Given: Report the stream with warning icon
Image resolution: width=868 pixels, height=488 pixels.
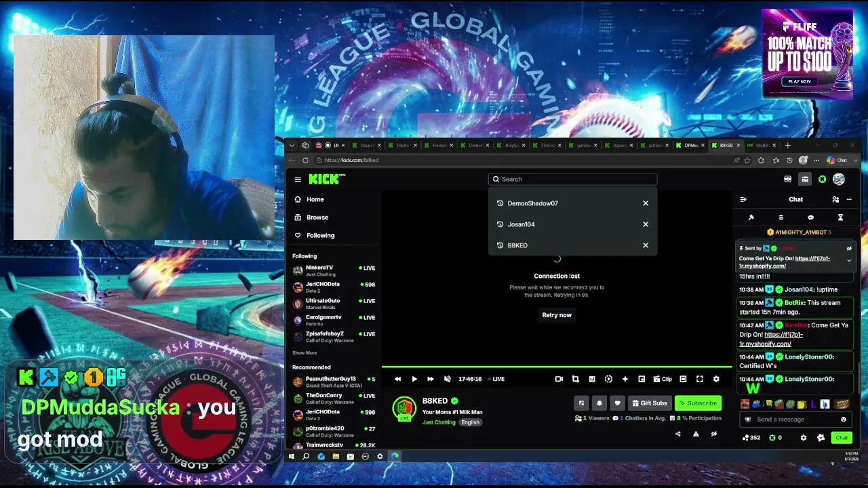Looking at the screenshot, I should click(x=696, y=434).
